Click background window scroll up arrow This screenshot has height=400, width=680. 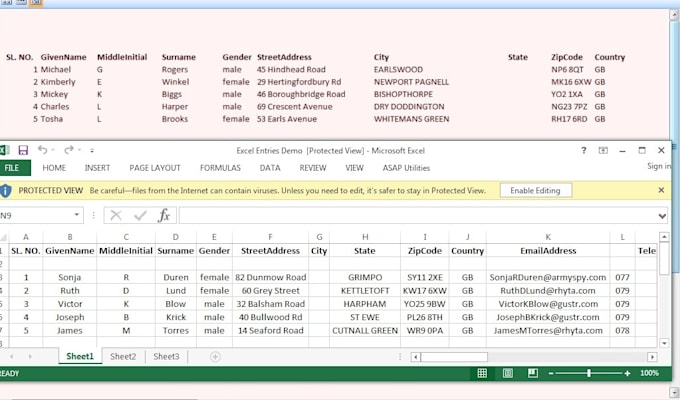[x=674, y=14]
